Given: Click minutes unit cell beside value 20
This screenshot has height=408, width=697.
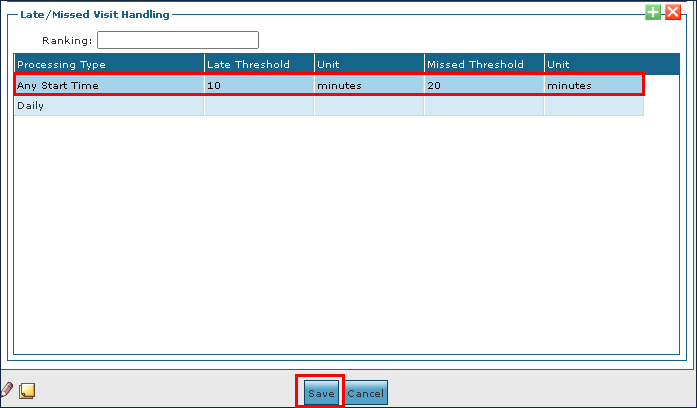Looking at the screenshot, I should 593,85.
